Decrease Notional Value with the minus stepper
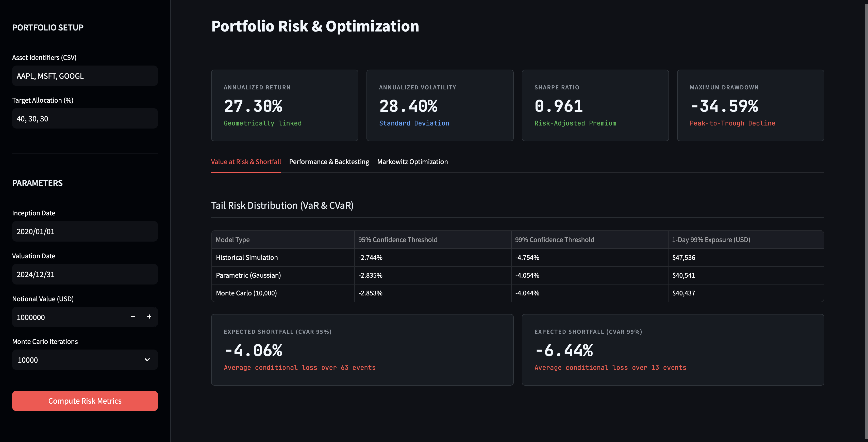 coord(132,317)
